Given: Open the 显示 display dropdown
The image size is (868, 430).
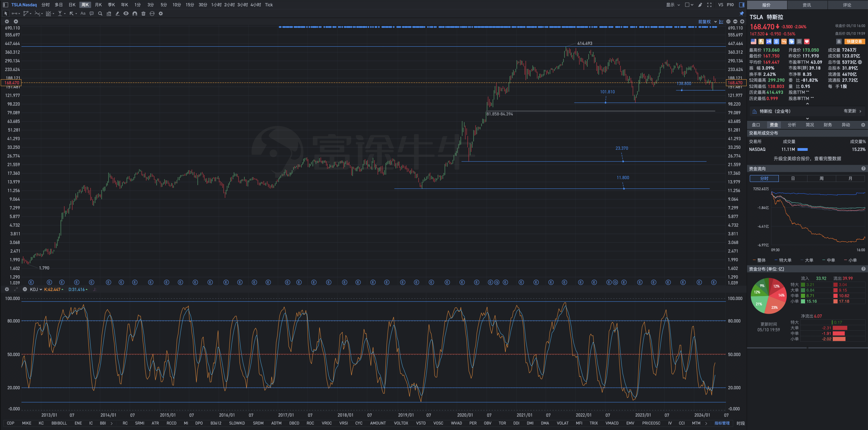Looking at the screenshot, I should [673, 5].
